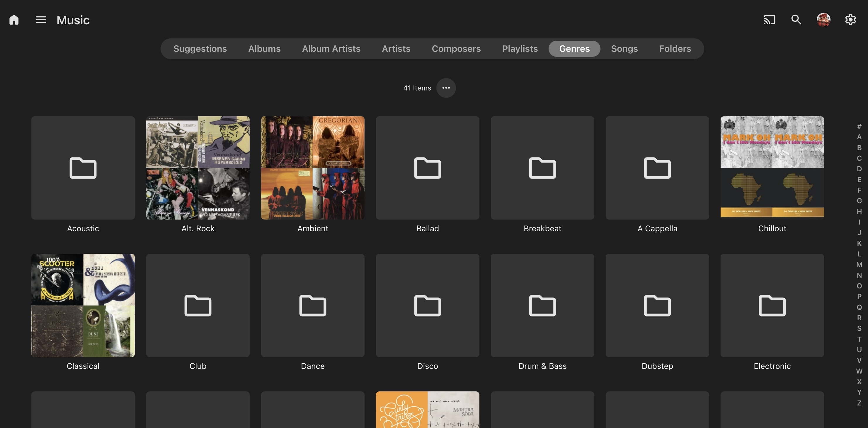Image resolution: width=868 pixels, height=428 pixels.
Task: Open the Chillout genre cover art
Action: (x=772, y=168)
